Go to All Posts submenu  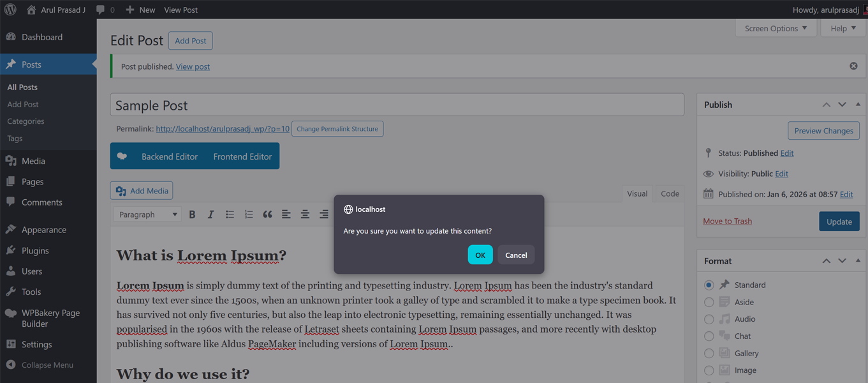(x=22, y=87)
